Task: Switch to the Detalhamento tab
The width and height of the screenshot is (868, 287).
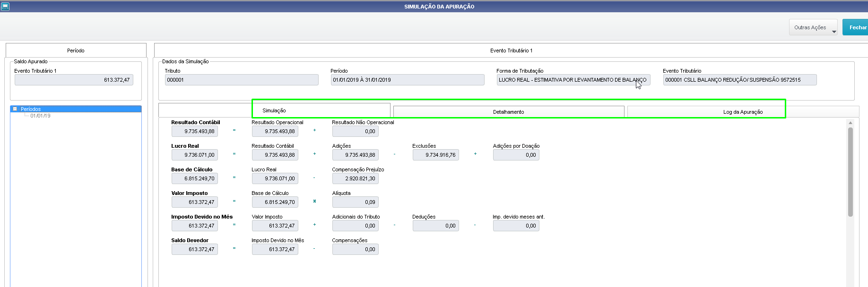Action: [x=509, y=112]
